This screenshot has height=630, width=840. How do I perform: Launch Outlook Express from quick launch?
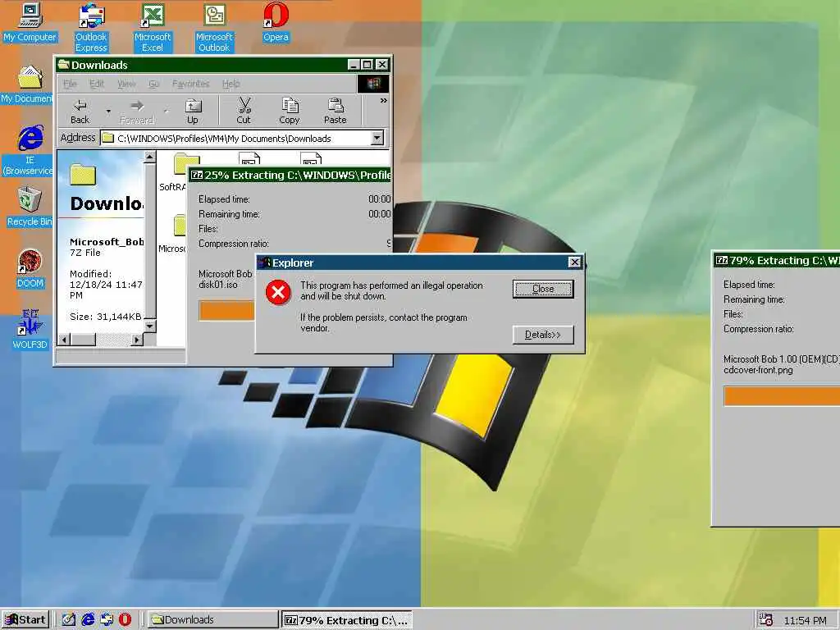pos(106,620)
